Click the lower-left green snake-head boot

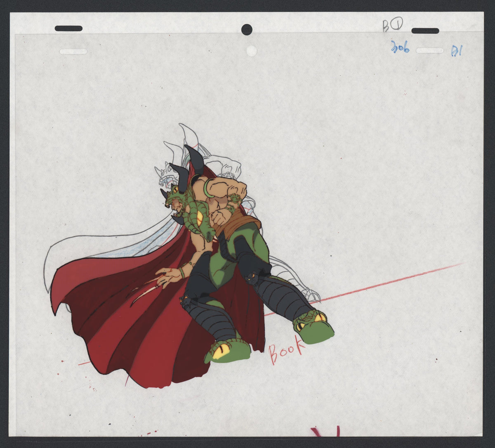pyautogui.click(x=227, y=351)
